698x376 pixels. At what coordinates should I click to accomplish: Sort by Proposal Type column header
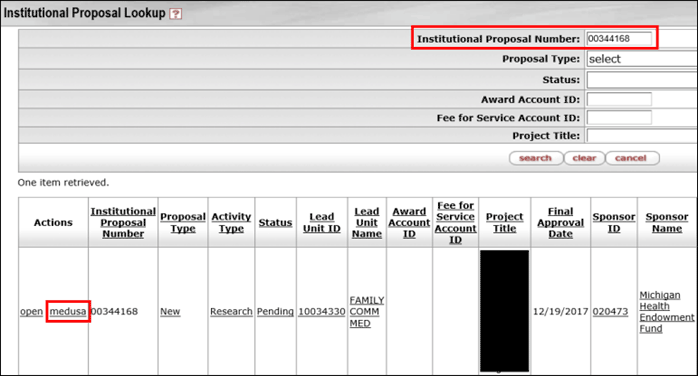(183, 222)
